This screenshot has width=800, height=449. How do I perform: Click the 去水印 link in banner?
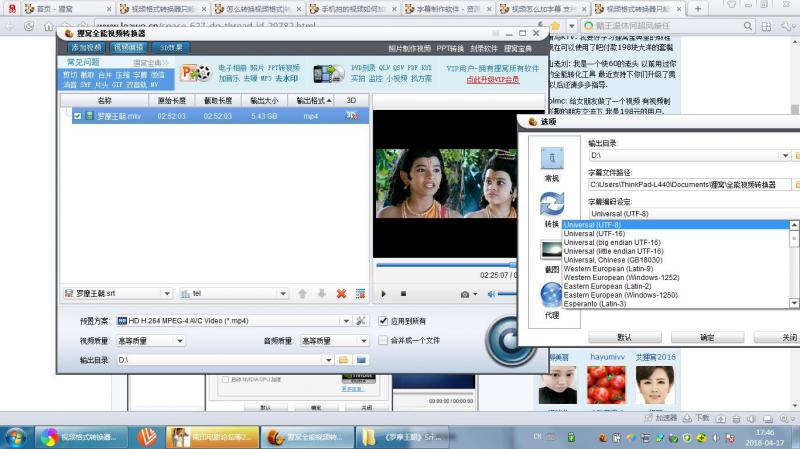pos(286,79)
